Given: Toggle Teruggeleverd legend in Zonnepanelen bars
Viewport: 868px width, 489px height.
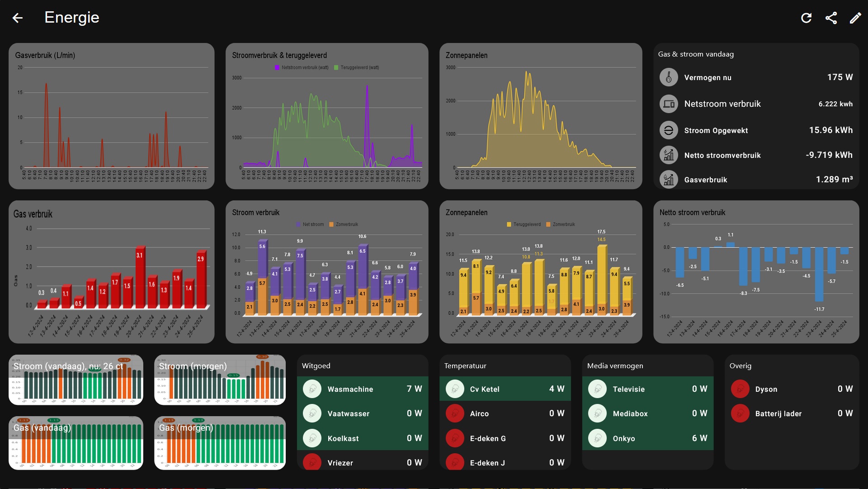Looking at the screenshot, I should point(509,224).
